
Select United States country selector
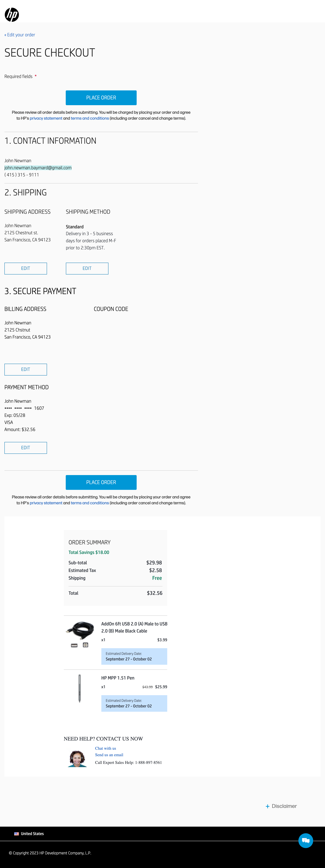click(32, 834)
